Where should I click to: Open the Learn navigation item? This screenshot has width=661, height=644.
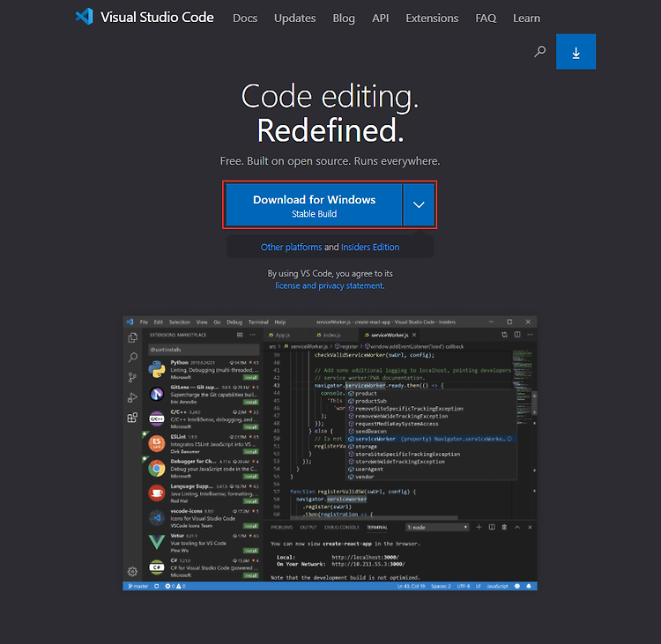pos(526,19)
